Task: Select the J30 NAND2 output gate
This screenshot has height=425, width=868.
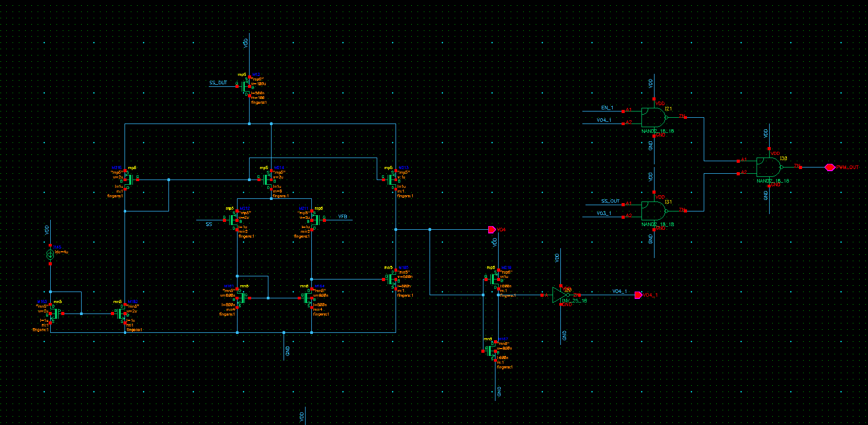Action: click(x=771, y=167)
